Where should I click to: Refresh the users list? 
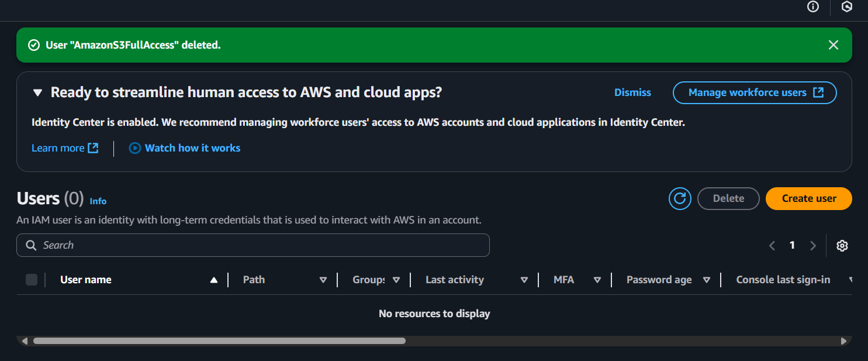680,198
